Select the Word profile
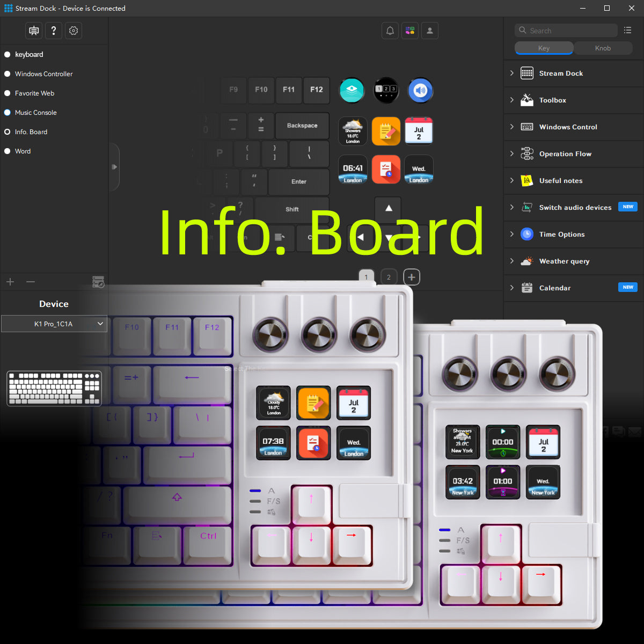Viewport: 644px width, 644px height. (x=23, y=151)
